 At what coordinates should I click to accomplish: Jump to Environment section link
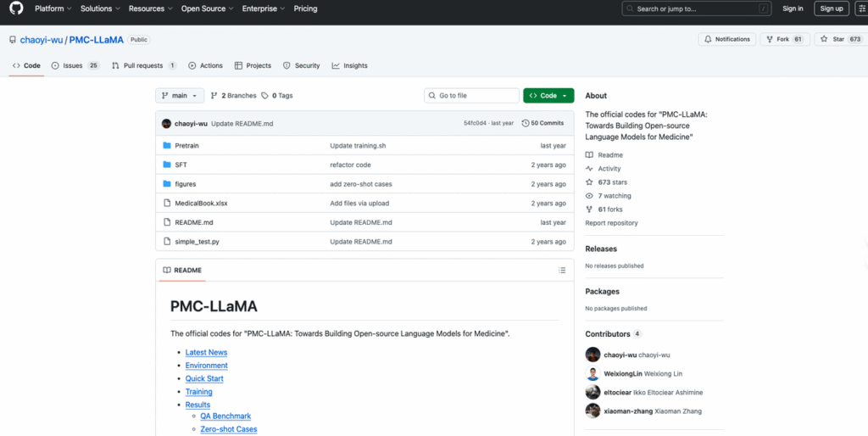coord(207,366)
